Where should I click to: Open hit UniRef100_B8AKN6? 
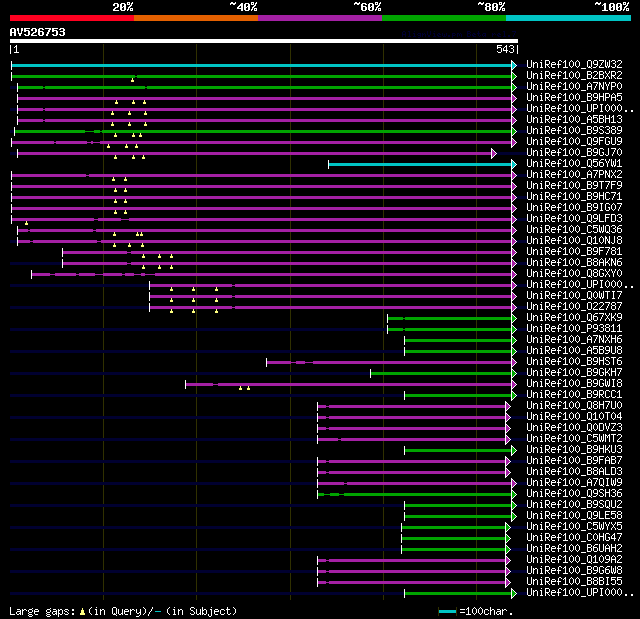click(574, 263)
